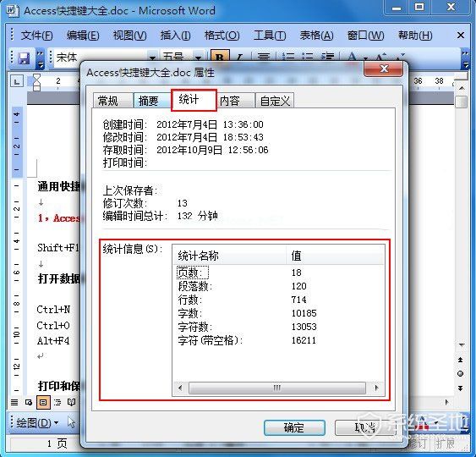Image resolution: width=476 pixels, height=457 pixels.
Task: Close the Properties dialog with red X
Action: click(x=383, y=69)
